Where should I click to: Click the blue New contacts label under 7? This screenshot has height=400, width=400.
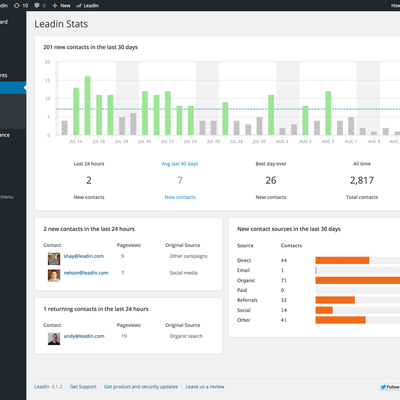pos(180,197)
